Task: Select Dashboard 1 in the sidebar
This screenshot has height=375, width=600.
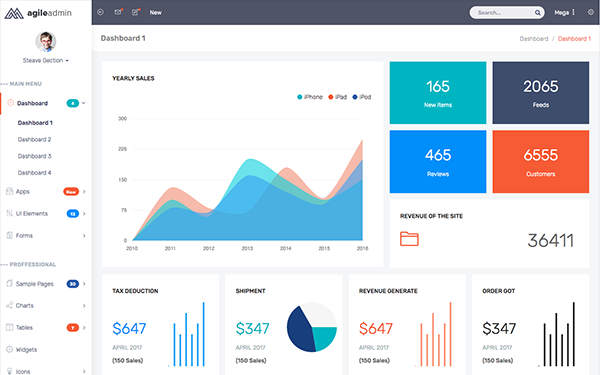Action: [35, 123]
